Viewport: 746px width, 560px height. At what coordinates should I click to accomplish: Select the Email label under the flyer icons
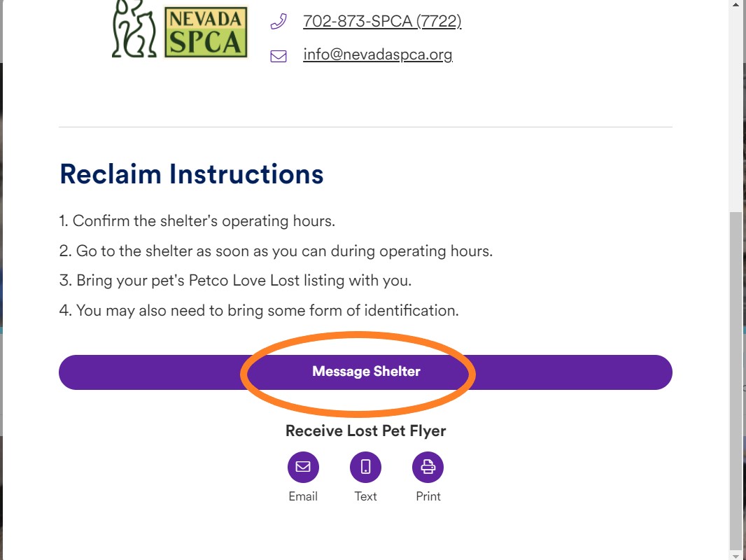pos(303,496)
